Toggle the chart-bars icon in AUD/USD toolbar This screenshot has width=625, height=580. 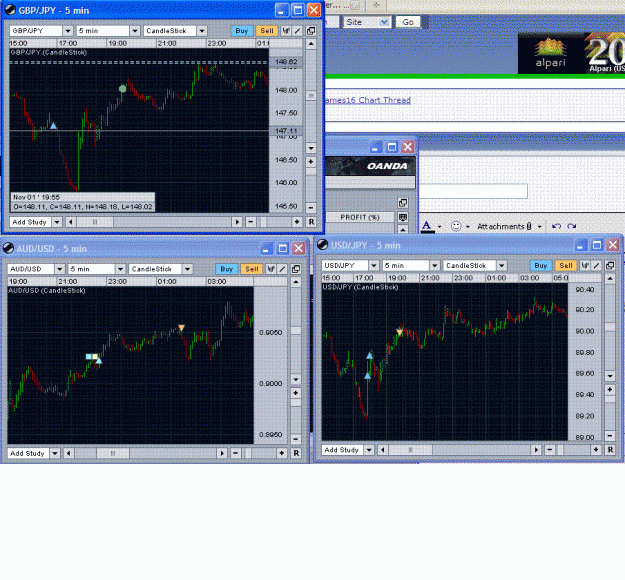pyautogui.click(x=271, y=269)
